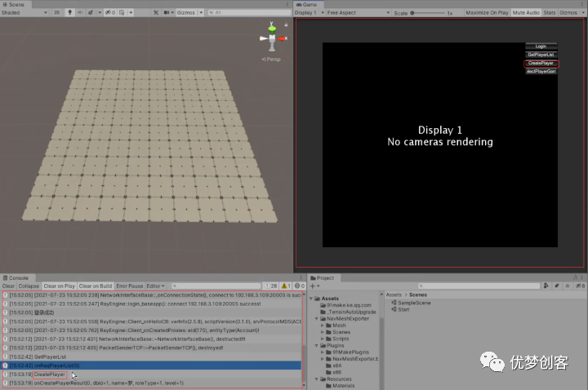This screenshot has height=390, width=588.
Task: Toggle Gizmos in the Scene view
Action: [186, 12]
